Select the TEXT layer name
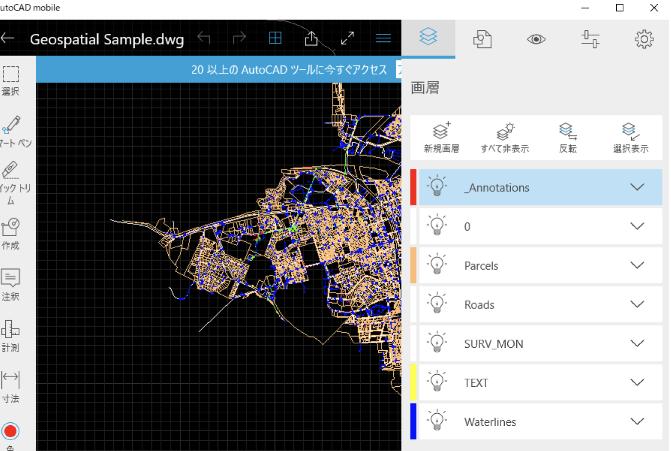 [476, 383]
